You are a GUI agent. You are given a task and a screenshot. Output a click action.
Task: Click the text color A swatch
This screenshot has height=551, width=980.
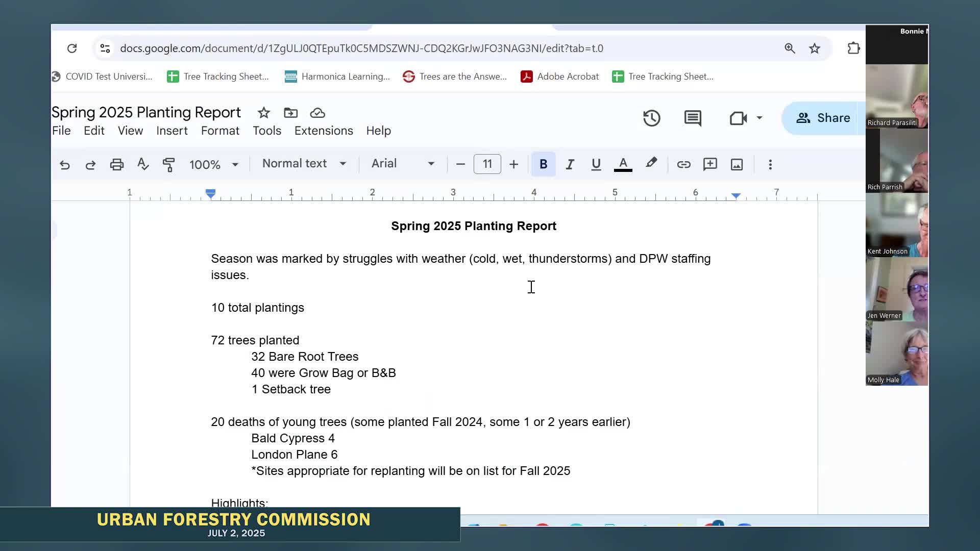pyautogui.click(x=623, y=164)
